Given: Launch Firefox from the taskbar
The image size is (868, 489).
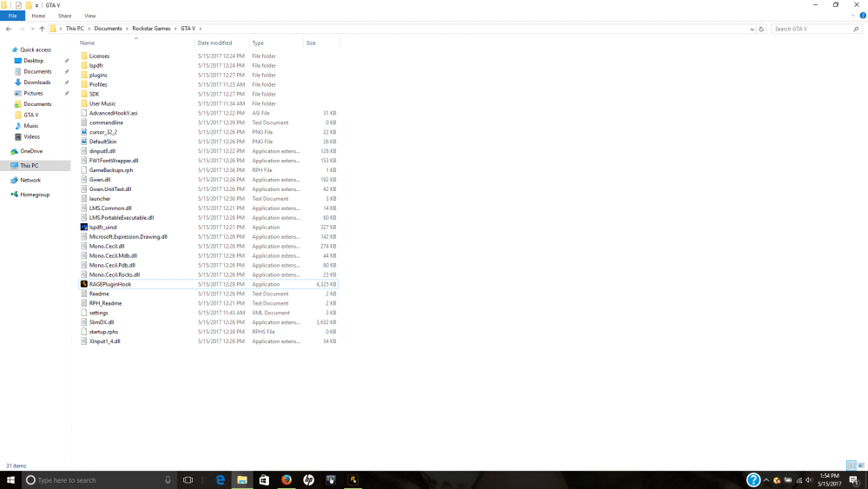Looking at the screenshot, I should coord(286,480).
